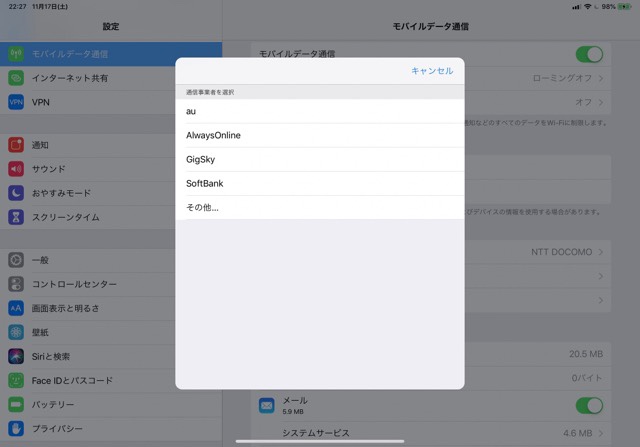Toggle モバイルデータ通信 switch
This screenshot has width=640, height=447.
point(589,54)
